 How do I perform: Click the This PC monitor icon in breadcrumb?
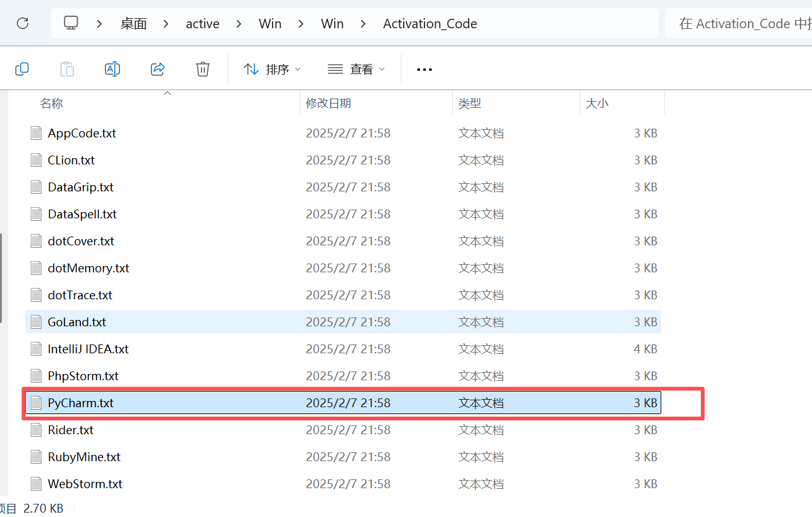tap(71, 23)
